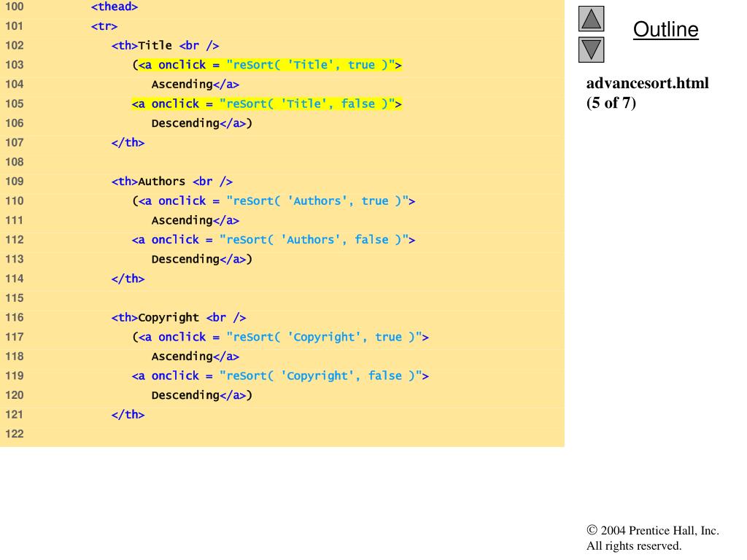Click line number 122
This screenshot has height=560, width=747.
point(15,434)
